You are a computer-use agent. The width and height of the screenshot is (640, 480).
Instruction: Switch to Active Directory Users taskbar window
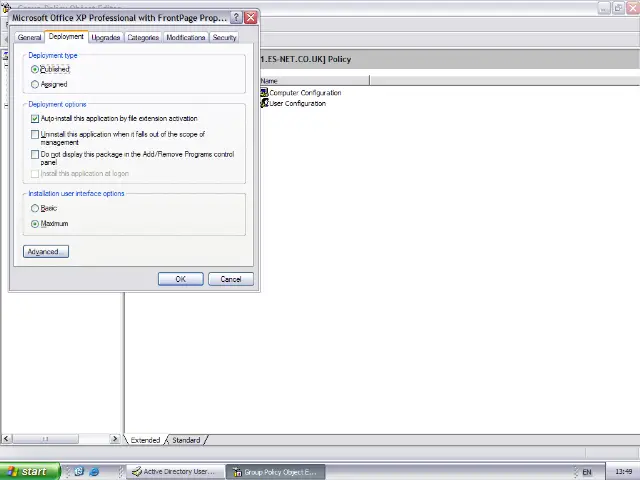[175, 472]
